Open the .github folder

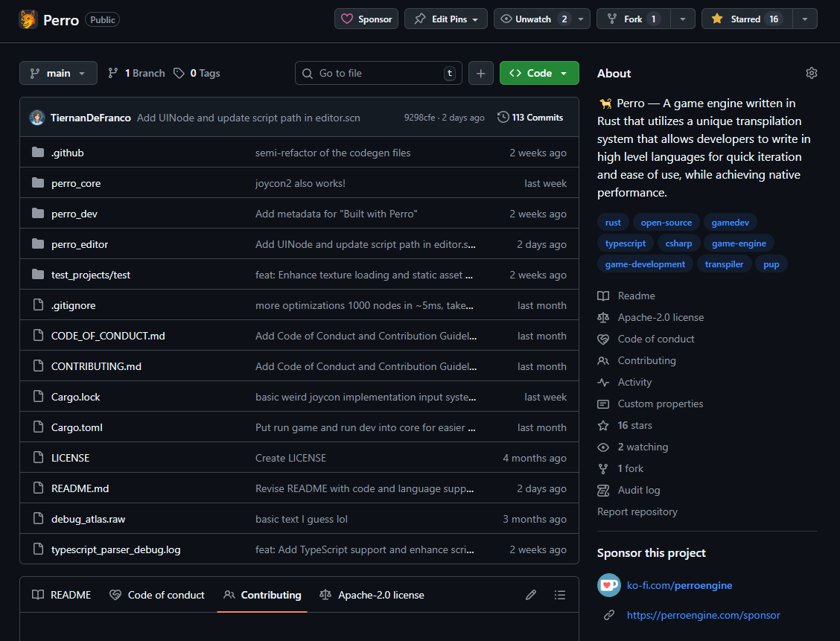pos(68,153)
